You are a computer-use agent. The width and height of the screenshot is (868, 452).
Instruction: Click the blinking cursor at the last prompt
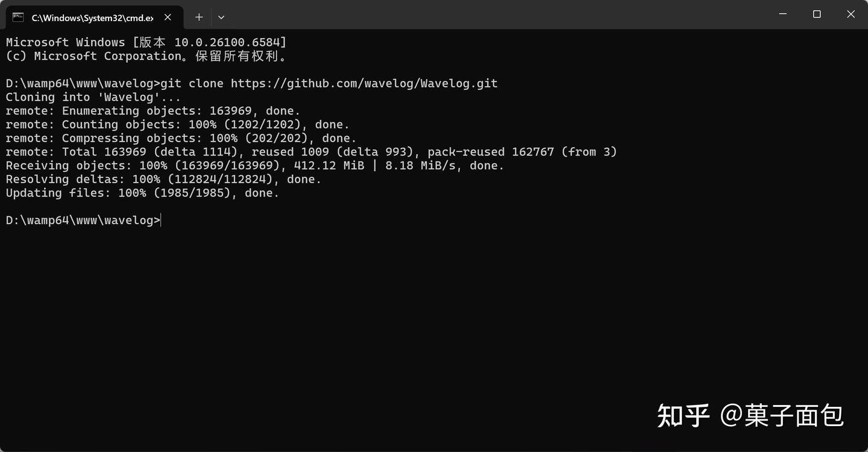(162, 220)
